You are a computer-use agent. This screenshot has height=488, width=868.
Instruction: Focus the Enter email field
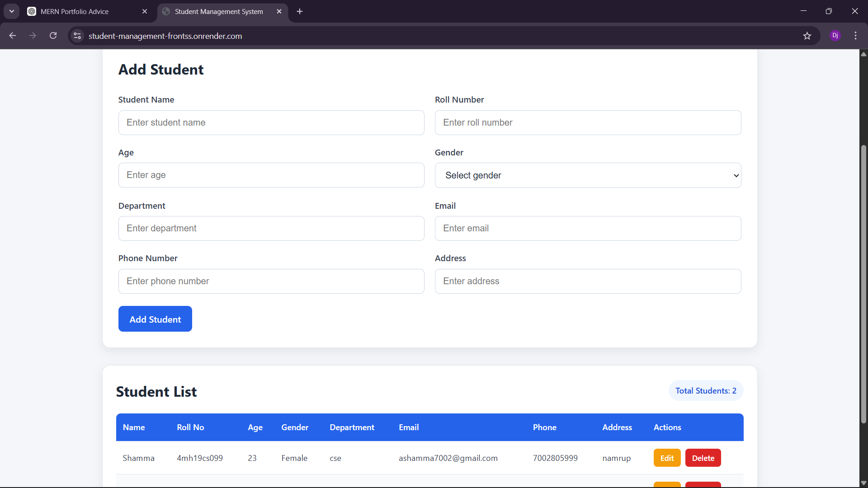coord(588,228)
